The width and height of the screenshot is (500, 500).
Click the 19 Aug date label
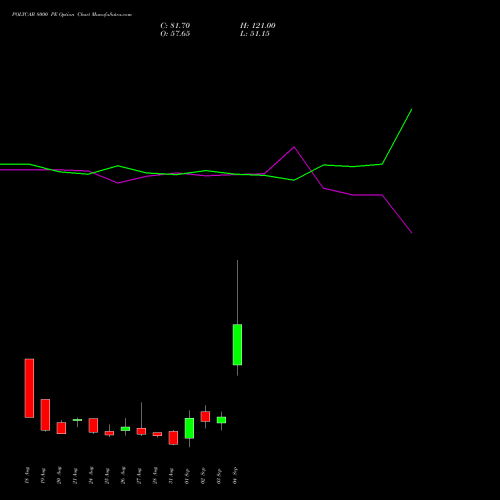click(x=43, y=475)
